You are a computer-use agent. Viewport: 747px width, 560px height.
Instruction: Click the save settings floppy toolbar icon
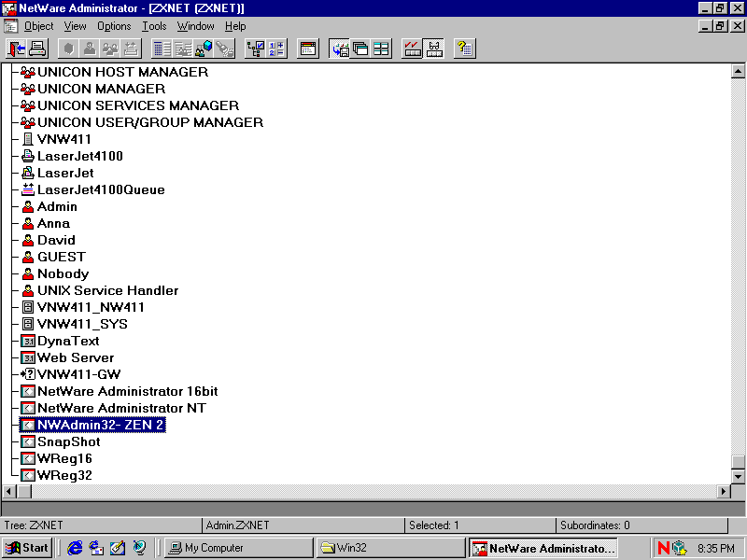pyautogui.click(x=340, y=49)
